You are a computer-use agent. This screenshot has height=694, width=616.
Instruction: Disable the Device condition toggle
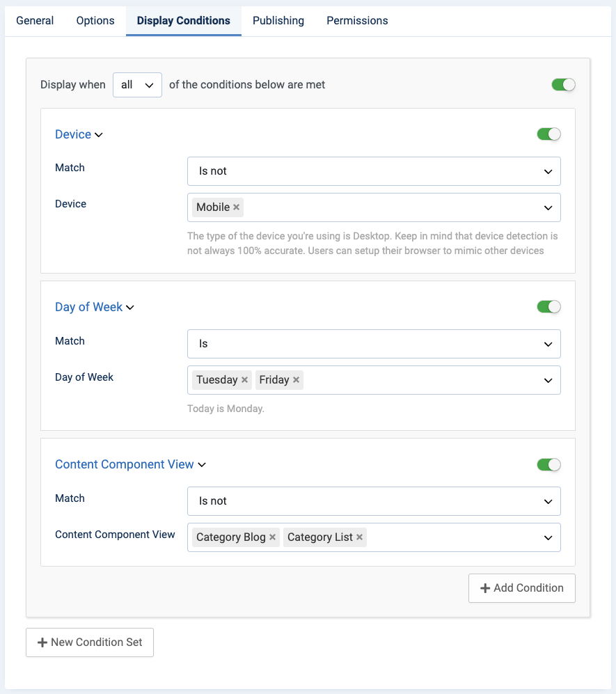(x=548, y=134)
